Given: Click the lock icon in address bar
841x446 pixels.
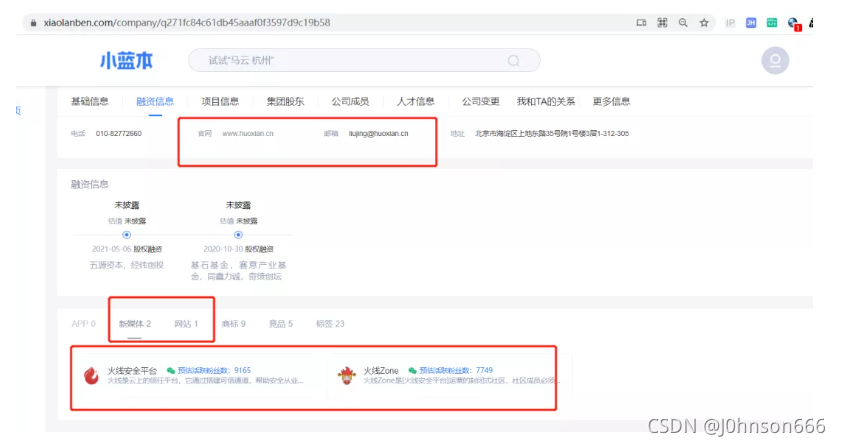Looking at the screenshot, I should (x=33, y=23).
